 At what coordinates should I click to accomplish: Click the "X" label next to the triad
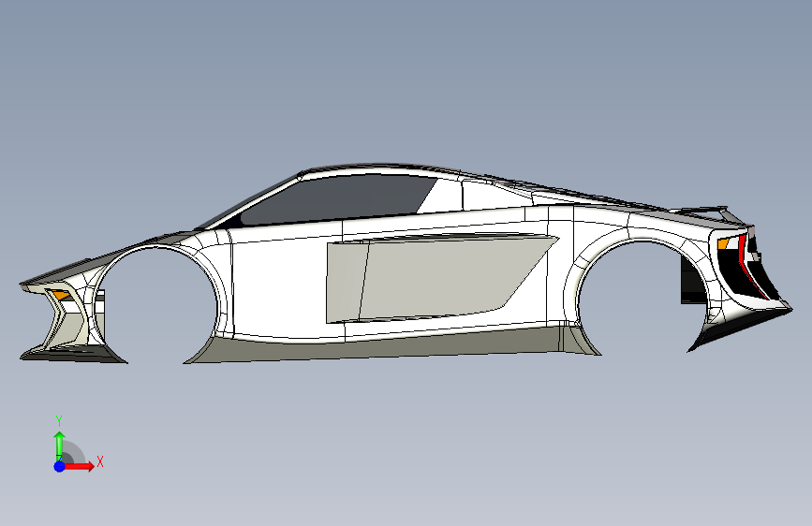pos(100,461)
